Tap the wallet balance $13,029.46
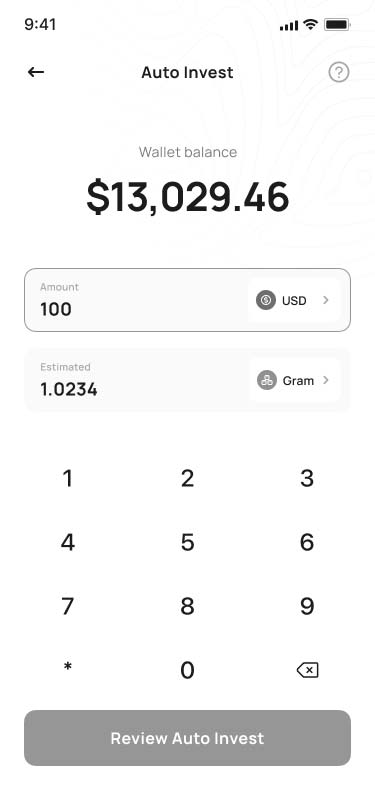The width and height of the screenshot is (375, 812). pyautogui.click(x=188, y=198)
